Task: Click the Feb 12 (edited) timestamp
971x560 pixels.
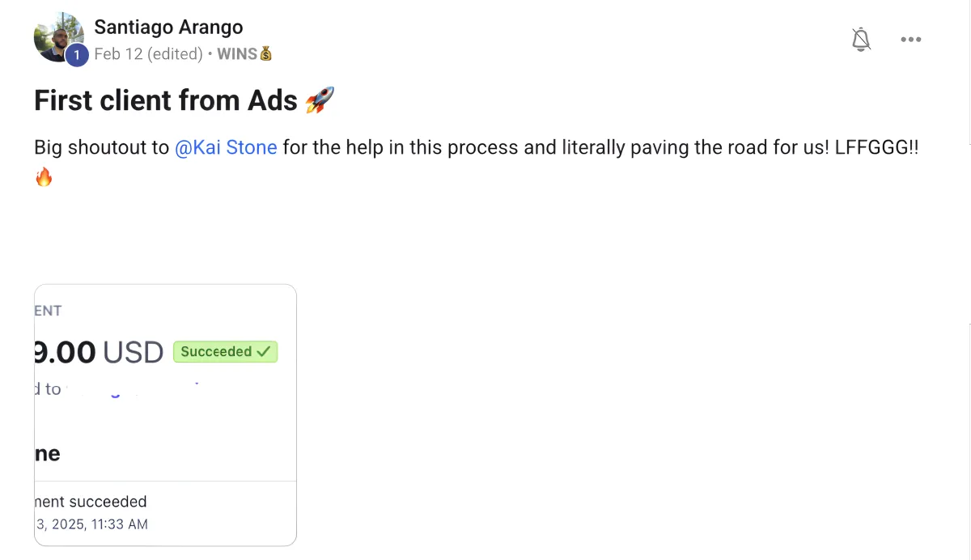Action: 148,54
